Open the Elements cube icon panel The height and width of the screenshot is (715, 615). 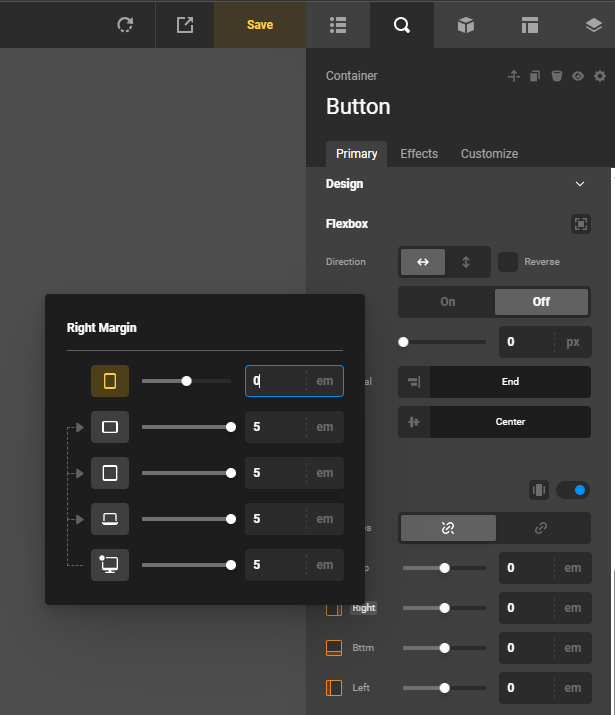pos(465,25)
